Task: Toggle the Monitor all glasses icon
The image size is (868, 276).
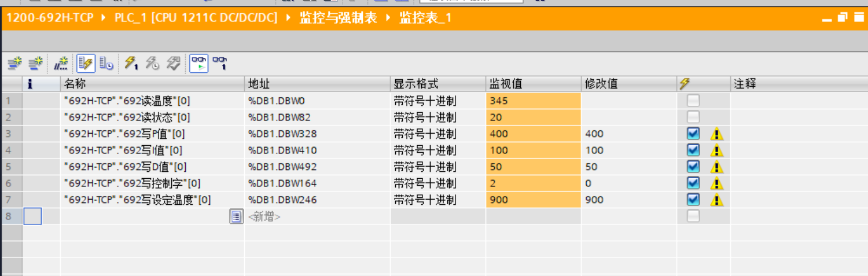Action: (199, 62)
